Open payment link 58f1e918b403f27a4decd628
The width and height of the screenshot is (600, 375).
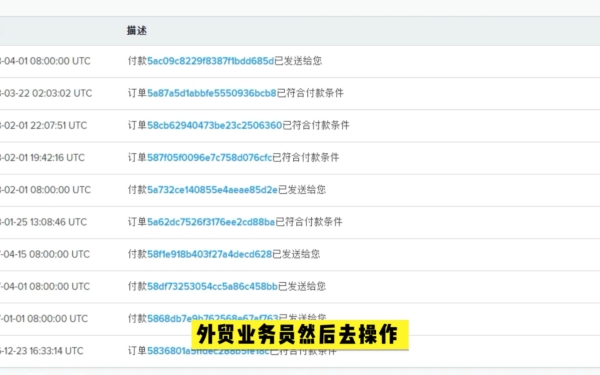(210, 254)
